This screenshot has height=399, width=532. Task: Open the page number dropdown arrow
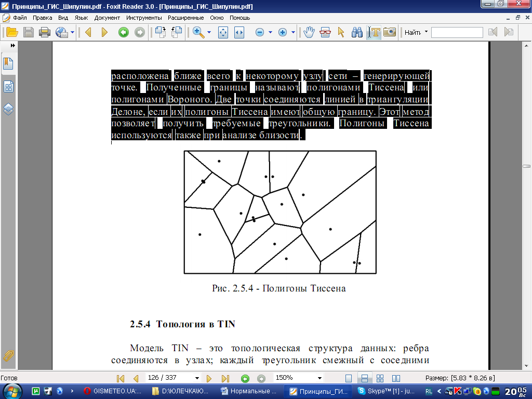pyautogui.click(x=197, y=378)
